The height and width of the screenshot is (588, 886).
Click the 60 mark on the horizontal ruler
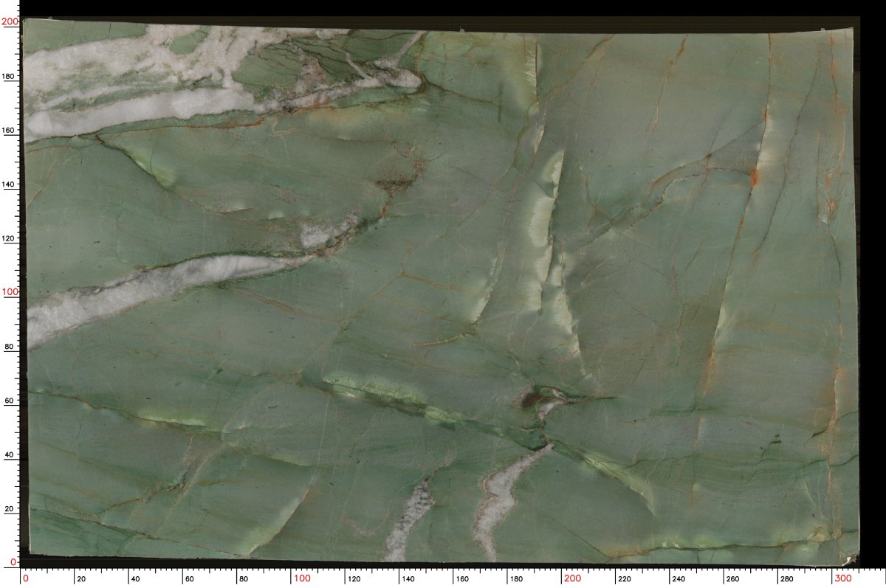pyautogui.click(x=189, y=580)
